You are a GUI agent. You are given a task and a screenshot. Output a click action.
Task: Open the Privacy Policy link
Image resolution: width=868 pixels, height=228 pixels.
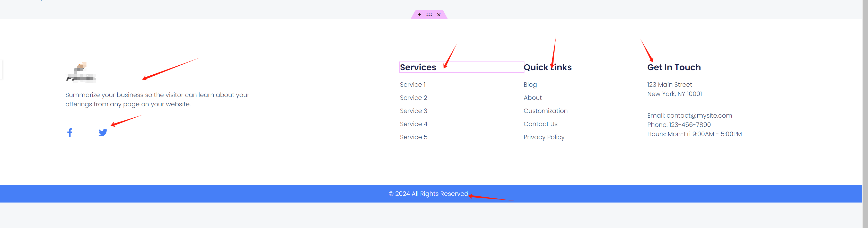(544, 137)
